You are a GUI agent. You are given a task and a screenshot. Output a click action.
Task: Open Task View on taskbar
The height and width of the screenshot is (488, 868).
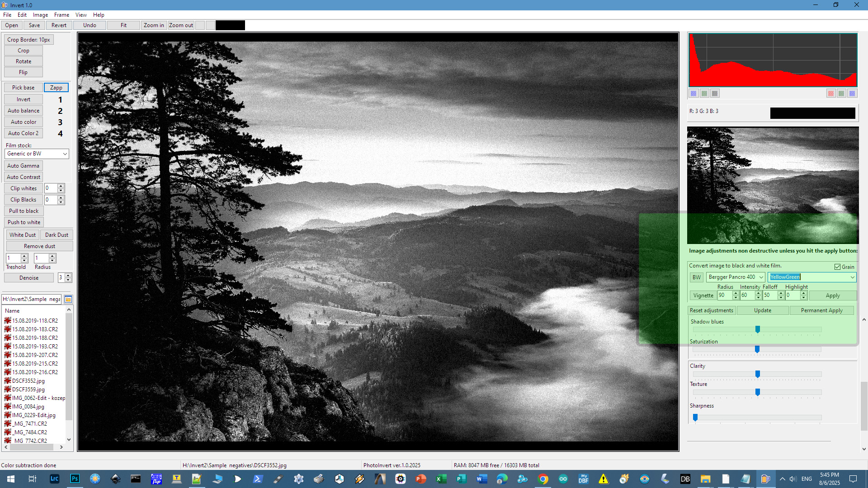click(x=32, y=479)
